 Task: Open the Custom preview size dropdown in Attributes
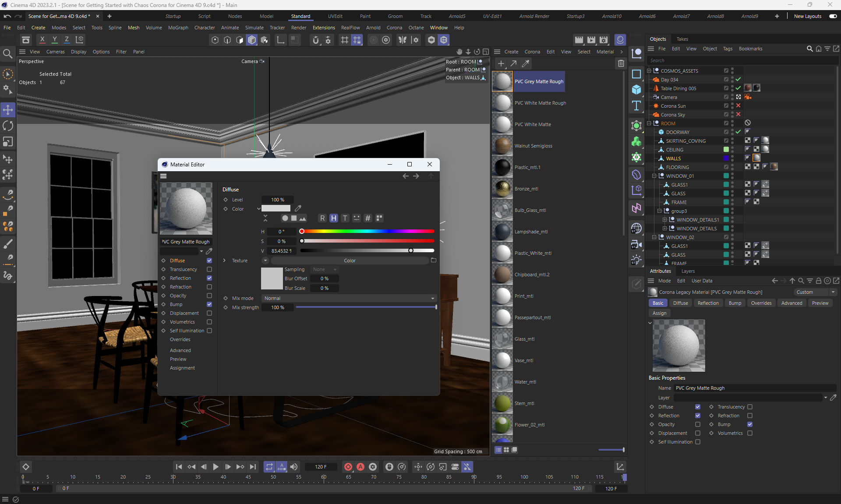click(815, 292)
